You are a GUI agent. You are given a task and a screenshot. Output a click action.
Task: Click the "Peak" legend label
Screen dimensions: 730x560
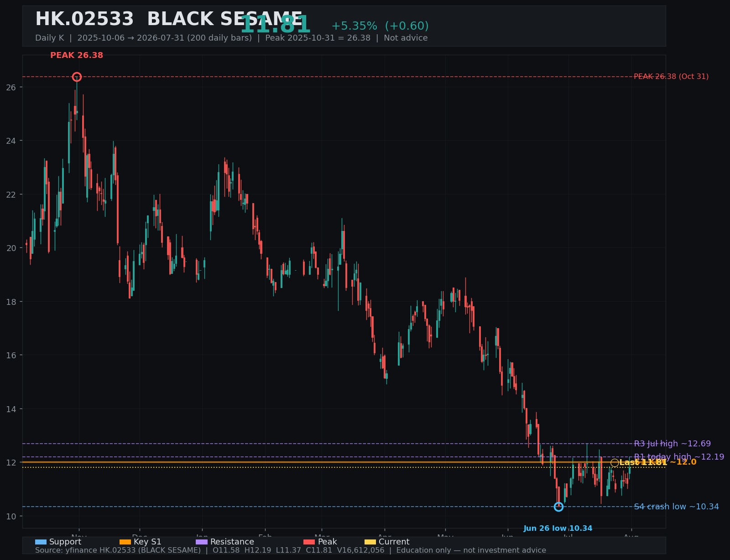[328, 542]
